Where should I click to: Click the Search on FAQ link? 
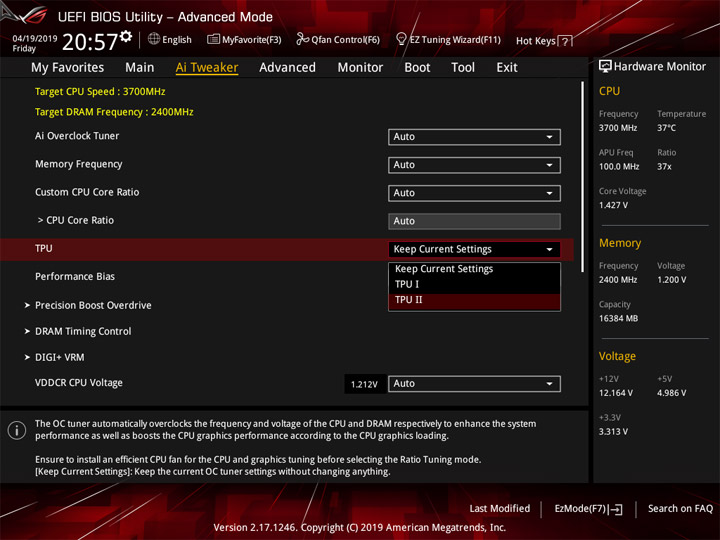680,508
